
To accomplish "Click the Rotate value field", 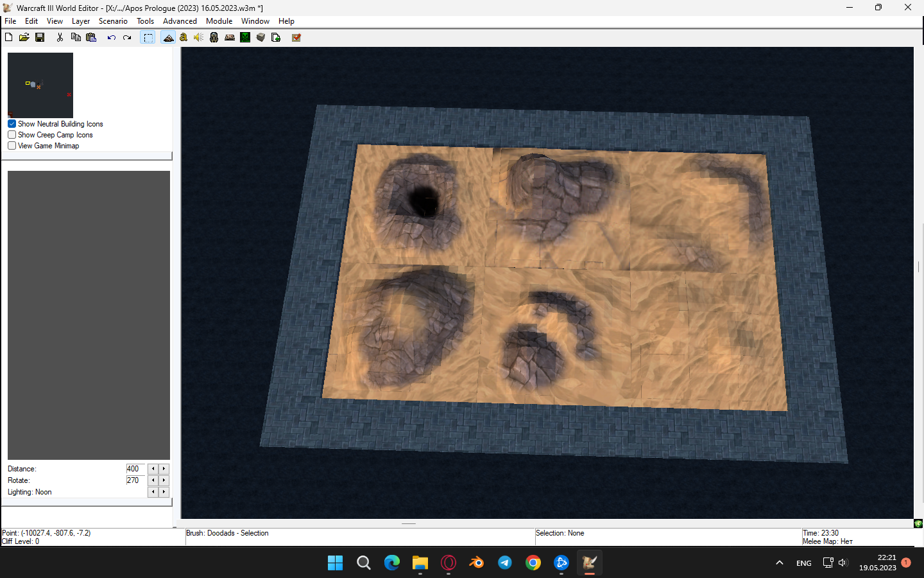I will tap(136, 480).
